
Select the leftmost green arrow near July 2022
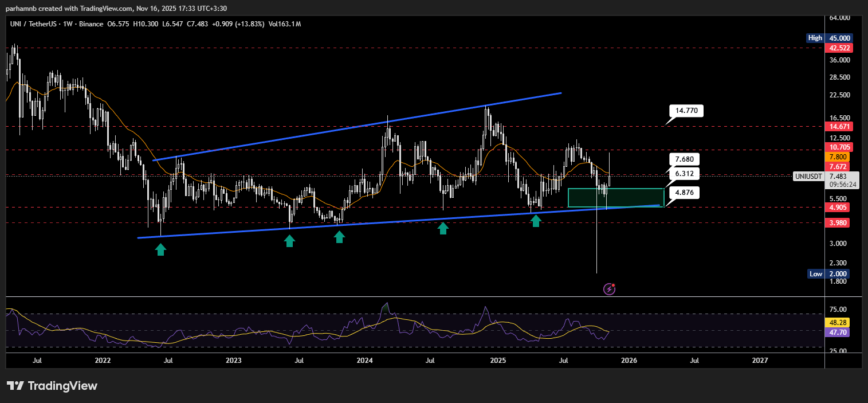[161, 249]
